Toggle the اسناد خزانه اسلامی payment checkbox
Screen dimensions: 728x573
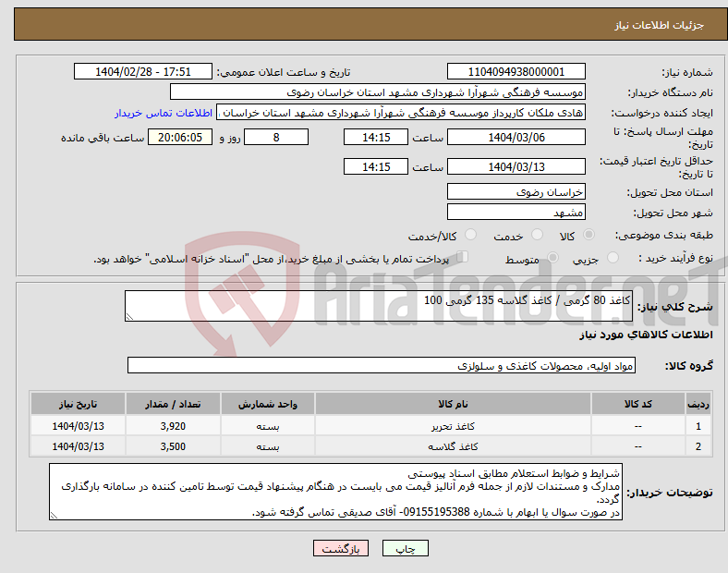pos(463,257)
